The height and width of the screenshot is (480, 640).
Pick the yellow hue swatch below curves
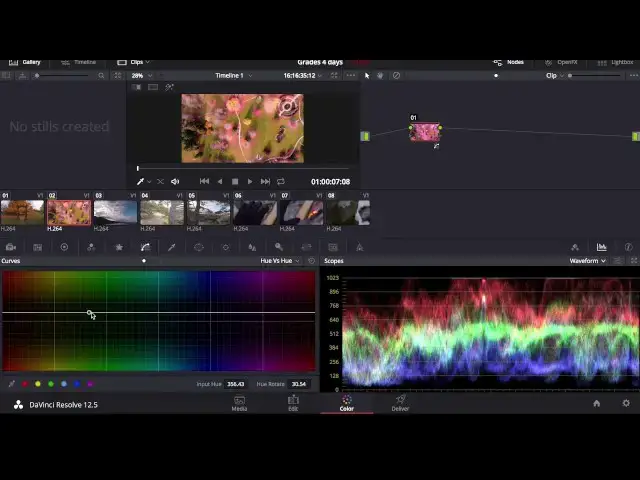(38, 384)
